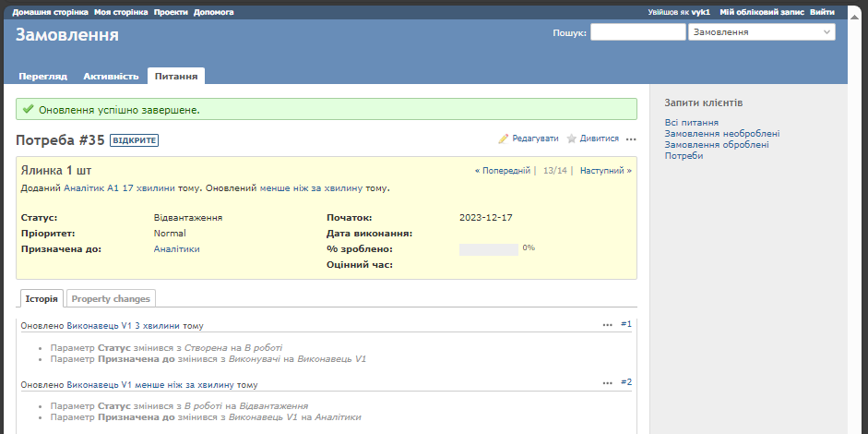Click the star Watch (Дивитися) icon

(572, 139)
